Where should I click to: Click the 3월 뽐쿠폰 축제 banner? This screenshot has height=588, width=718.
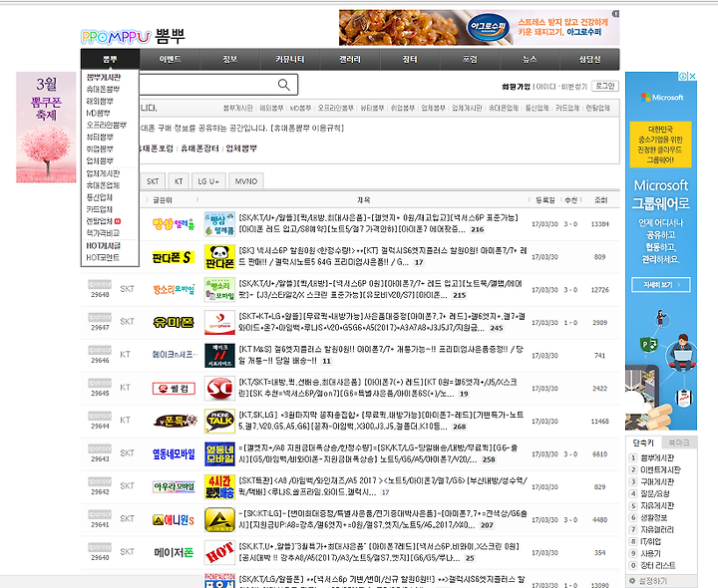coord(46,128)
